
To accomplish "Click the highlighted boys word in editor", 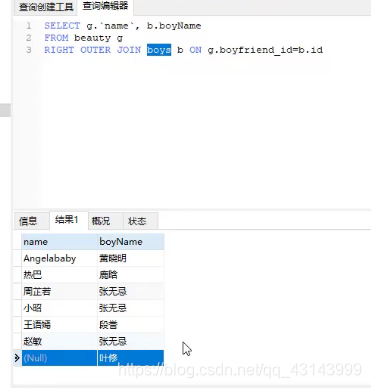I will pos(159,50).
